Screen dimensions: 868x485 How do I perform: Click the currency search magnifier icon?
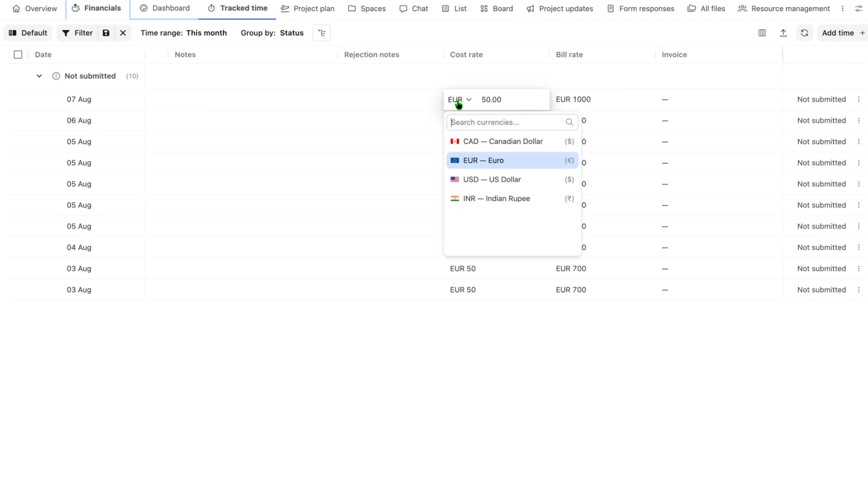pos(569,122)
